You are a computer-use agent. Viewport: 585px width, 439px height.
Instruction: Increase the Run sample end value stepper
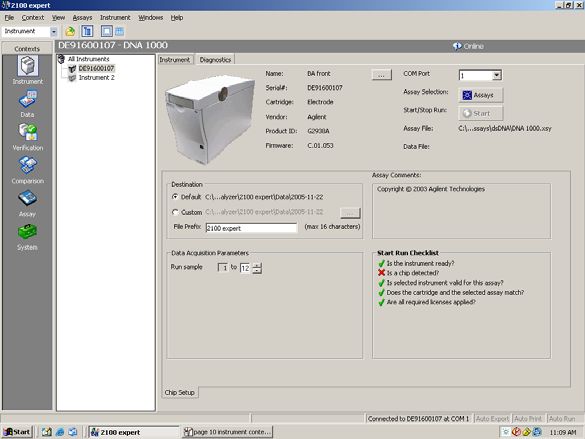(x=257, y=265)
